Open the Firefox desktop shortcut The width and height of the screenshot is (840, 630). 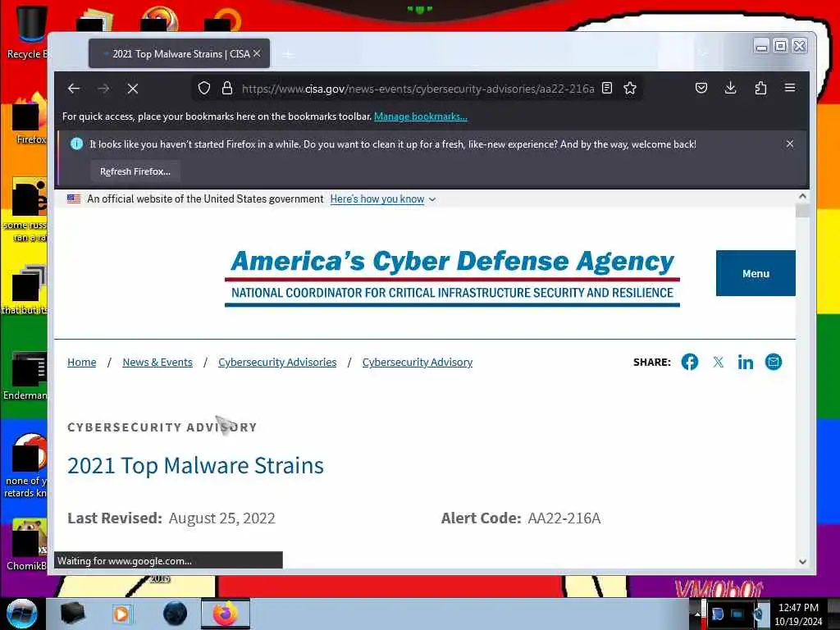pyautogui.click(x=27, y=119)
